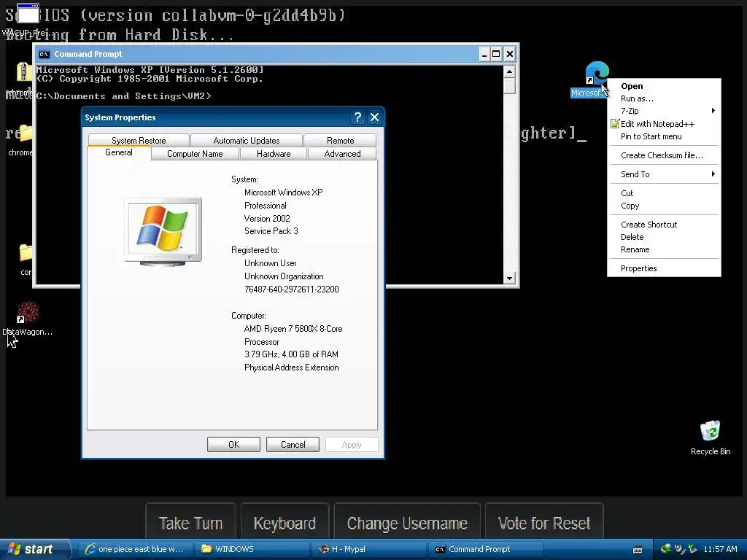This screenshot has height=560, width=747.
Task: Expand the 7-Zip submenu
Action: click(x=664, y=111)
